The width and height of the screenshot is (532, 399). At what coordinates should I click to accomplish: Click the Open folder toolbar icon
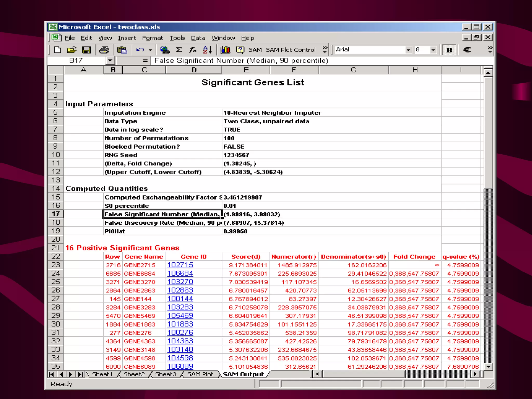pyautogui.click(x=71, y=50)
